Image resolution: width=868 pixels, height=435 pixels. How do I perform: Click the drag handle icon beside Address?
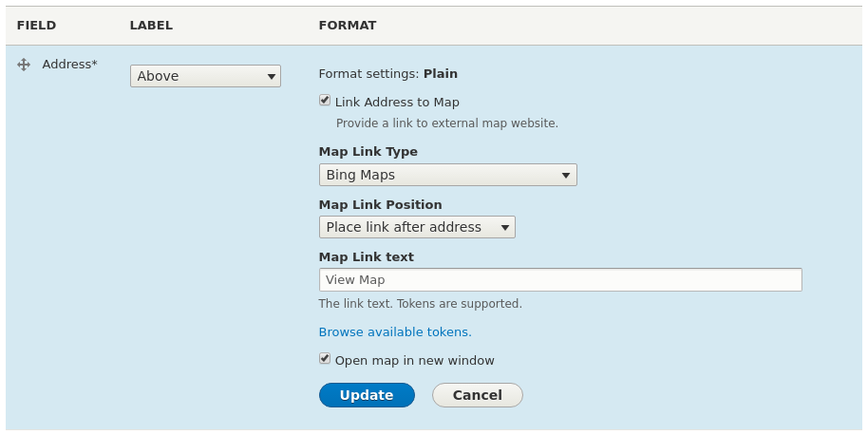coord(24,65)
